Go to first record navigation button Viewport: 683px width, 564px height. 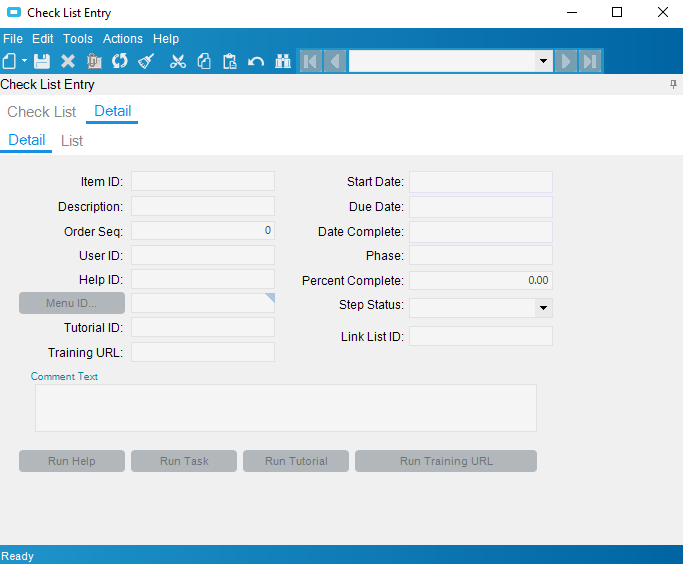click(x=311, y=61)
